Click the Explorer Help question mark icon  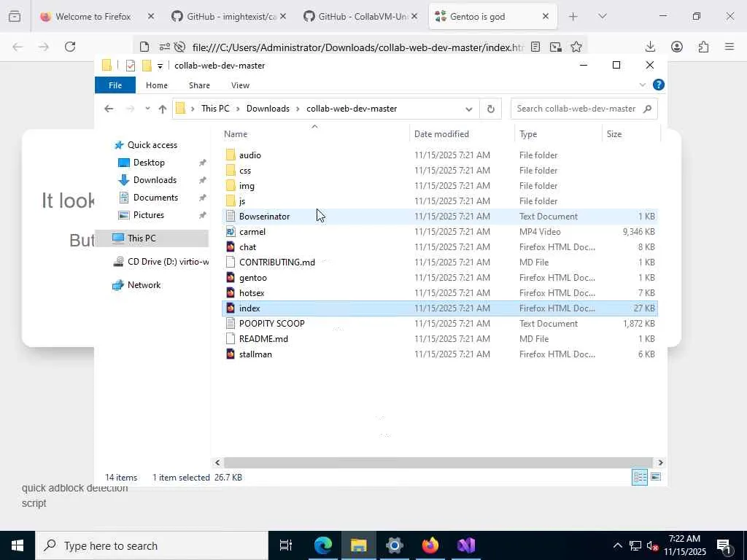coord(659,85)
